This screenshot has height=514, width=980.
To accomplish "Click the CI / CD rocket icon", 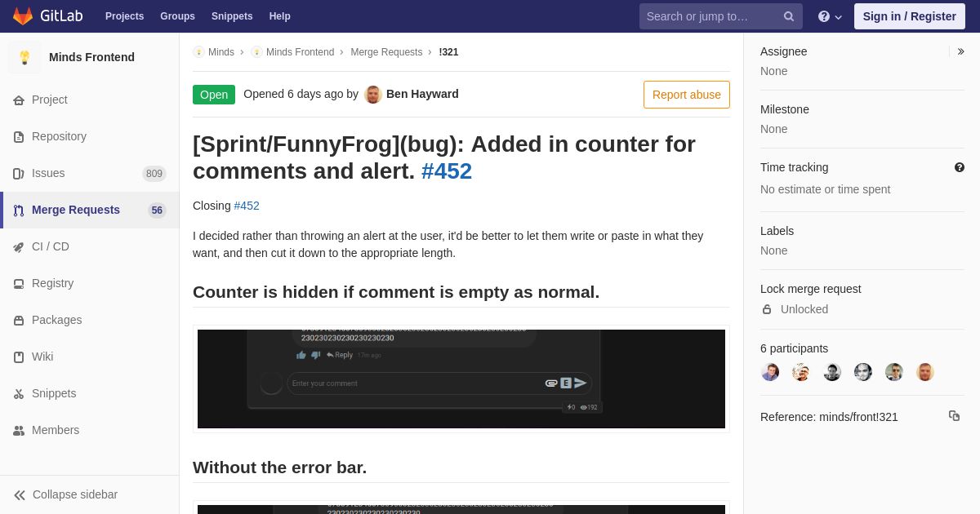I will [19, 247].
